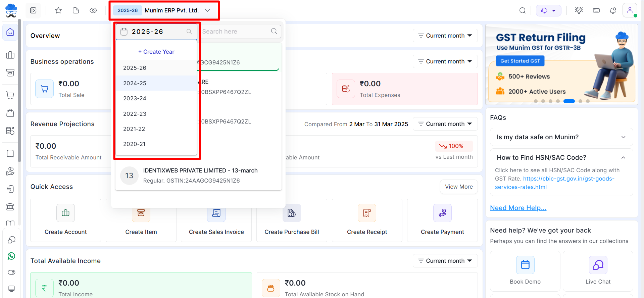Open the Home dashboard sidebar icon
644x298 pixels.
coord(10,32)
